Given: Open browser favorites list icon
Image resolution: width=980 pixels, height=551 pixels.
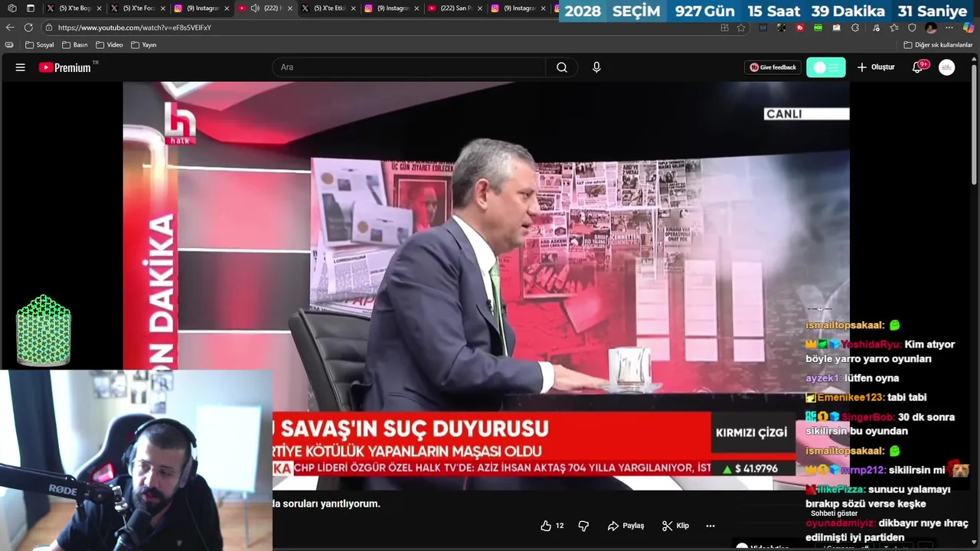Looking at the screenshot, I should (893, 28).
